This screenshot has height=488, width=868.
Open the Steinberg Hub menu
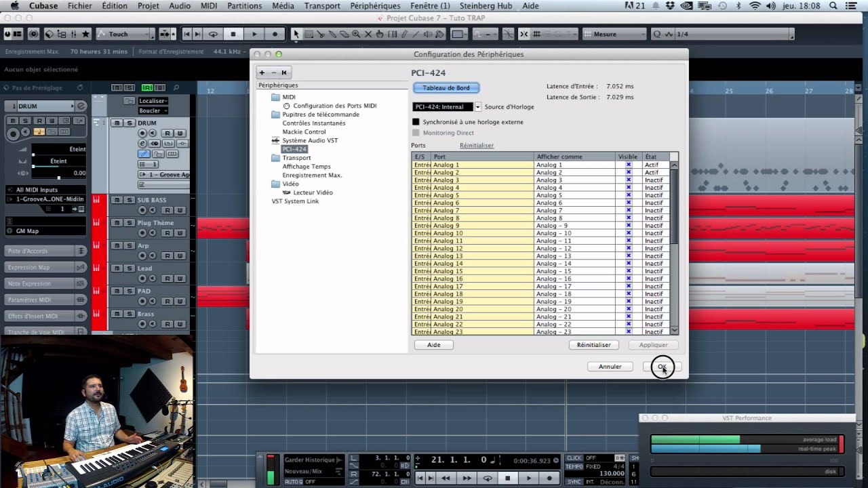click(x=486, y=5)
